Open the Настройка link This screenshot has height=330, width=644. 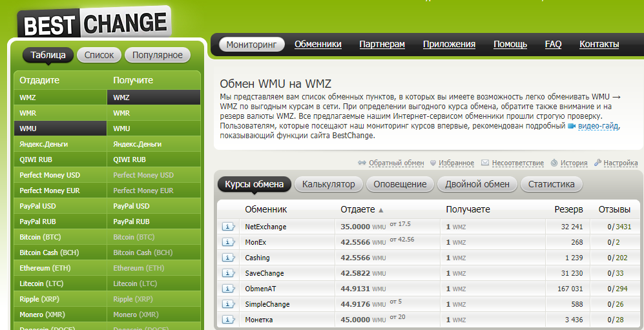pyautogui.click(x=621, y=163)
